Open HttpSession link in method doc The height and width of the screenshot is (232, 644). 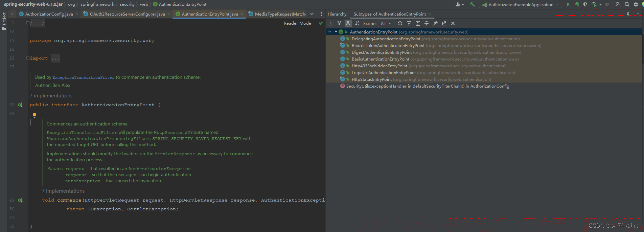169,133
